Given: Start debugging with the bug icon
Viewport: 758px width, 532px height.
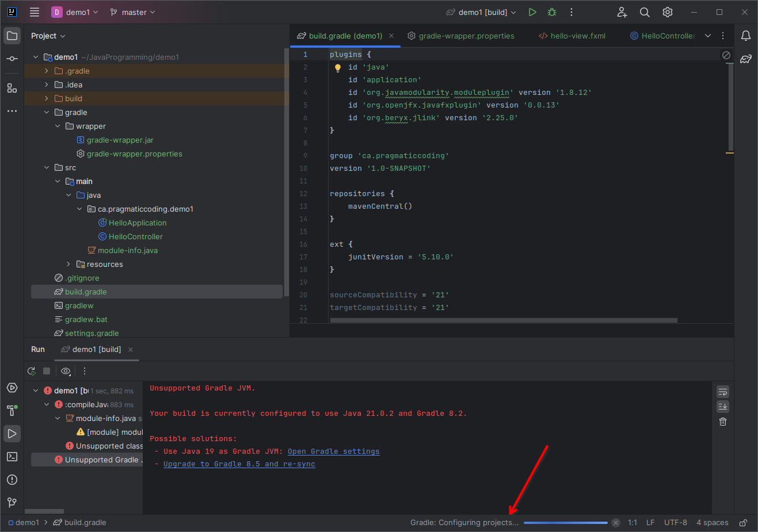Looking at the screenshot, I should click(x=552, y=12).
